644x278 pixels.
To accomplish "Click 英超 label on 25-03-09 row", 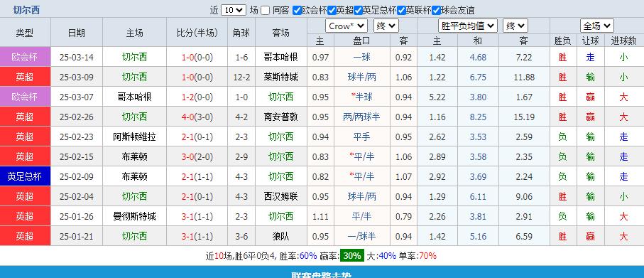I will [25, 77].
